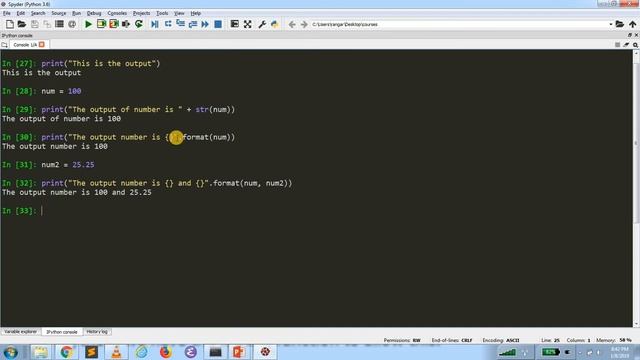Click the Memory usage status bar entry

[613, 340]
